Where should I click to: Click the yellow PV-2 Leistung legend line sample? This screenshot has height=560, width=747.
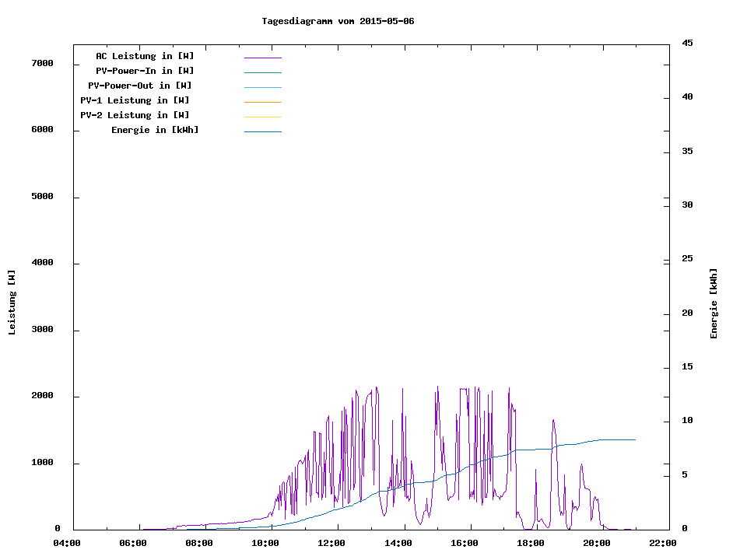262,117
